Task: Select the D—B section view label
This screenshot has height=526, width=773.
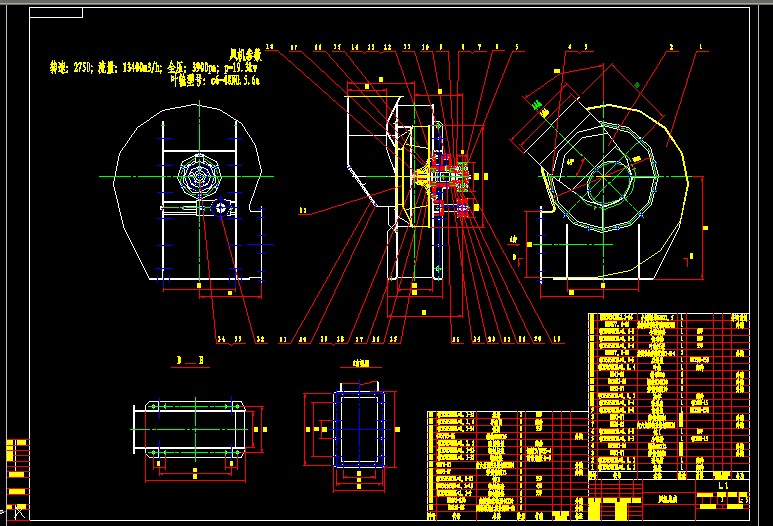Action: pyautogui.click(x=190, y=361)
